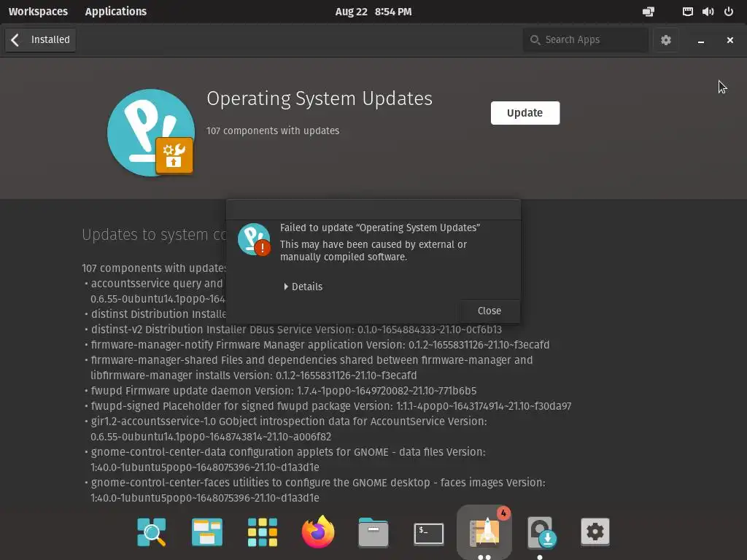Image resolution: width=747 pixels, height=560 pixels.
Task: Click '107 components with updates' subtitle
Action: click(273, 131)
